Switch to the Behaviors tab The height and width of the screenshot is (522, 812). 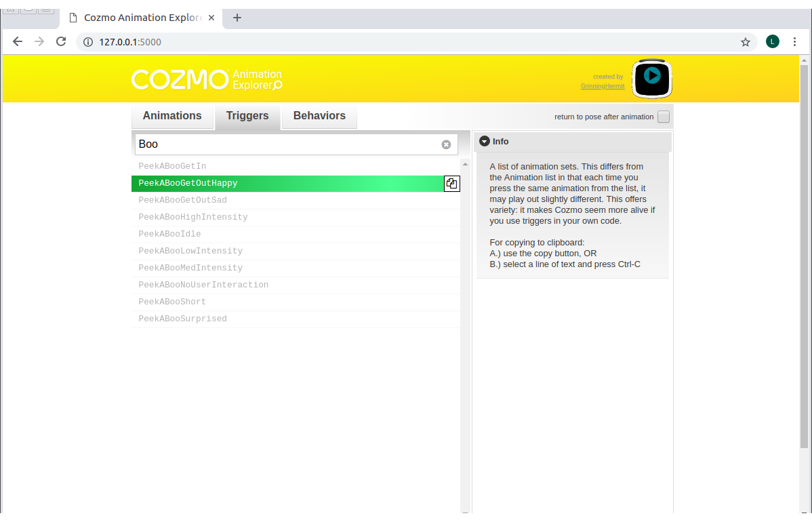[x=319, y=116]
